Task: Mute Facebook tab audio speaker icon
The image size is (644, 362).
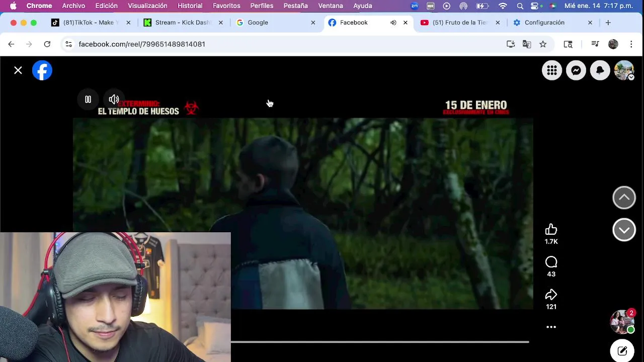Action: (x=393, y=23)
